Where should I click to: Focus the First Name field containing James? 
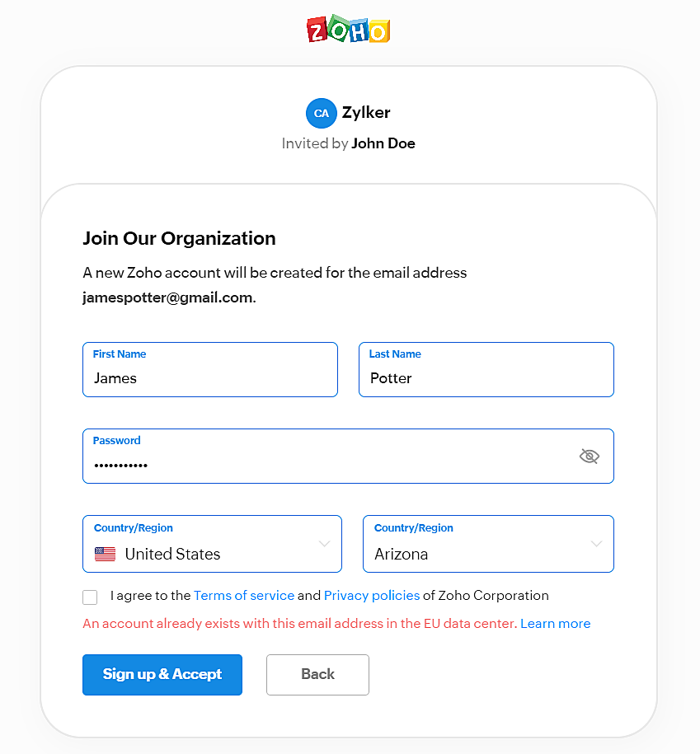coord(209,378)
